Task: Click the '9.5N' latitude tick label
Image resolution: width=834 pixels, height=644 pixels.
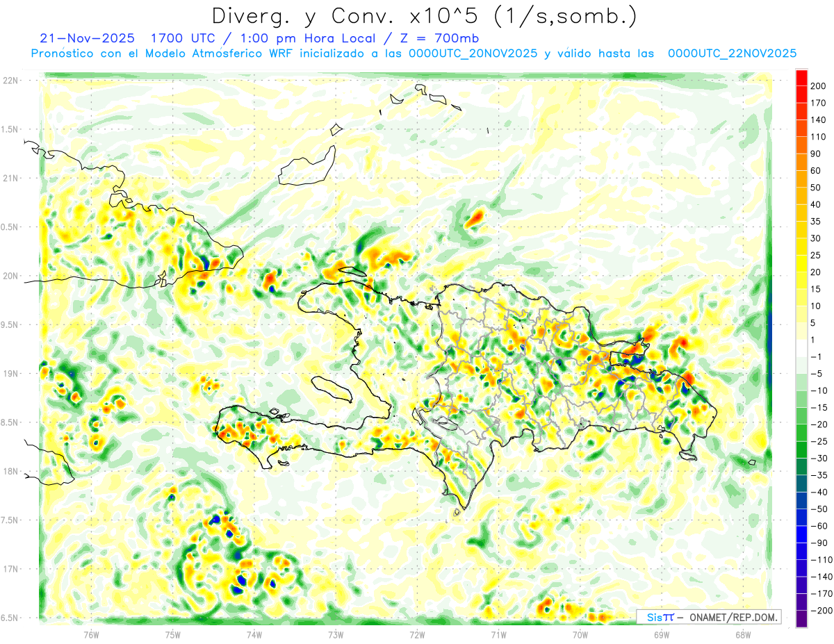Action: click(10, 324)
